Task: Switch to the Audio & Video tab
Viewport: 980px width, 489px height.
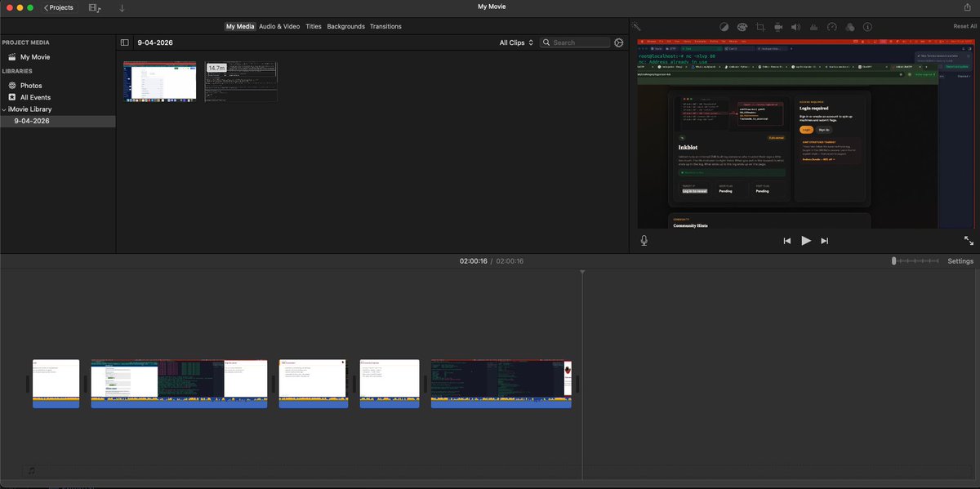Action: (x=279, y=26)
